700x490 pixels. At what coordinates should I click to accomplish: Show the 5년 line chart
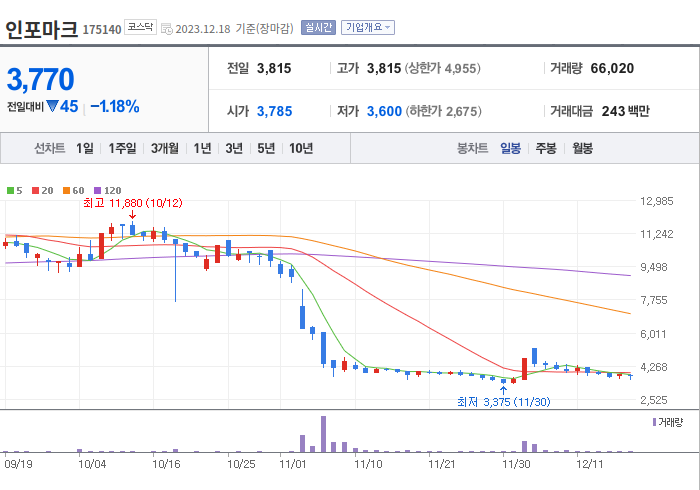pyautogui.click(x=266, y=148)
